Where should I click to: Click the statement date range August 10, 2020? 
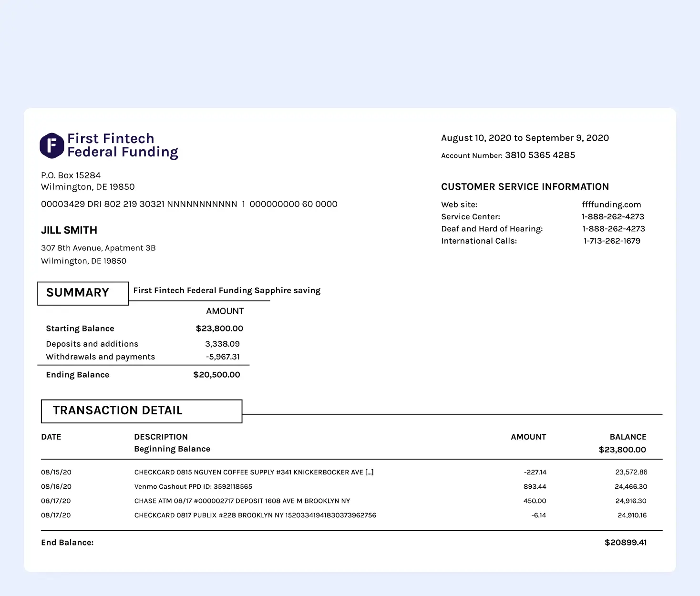525,138
